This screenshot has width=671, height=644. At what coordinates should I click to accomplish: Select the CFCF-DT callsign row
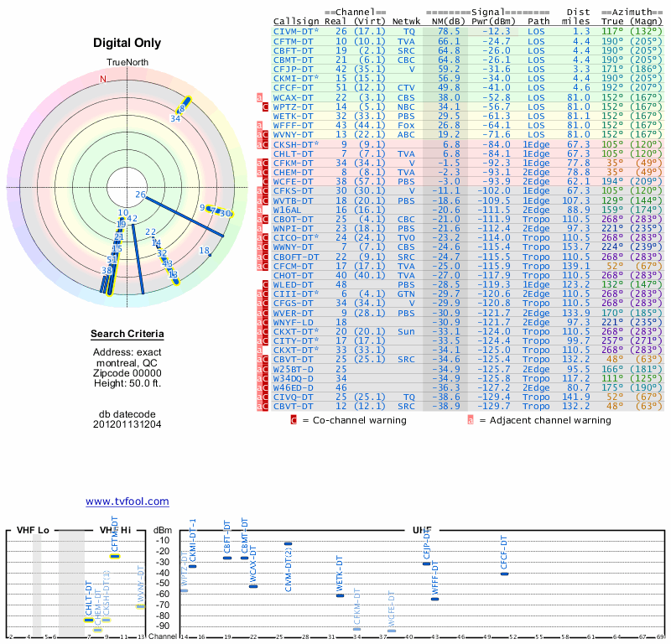pos(294,87)
